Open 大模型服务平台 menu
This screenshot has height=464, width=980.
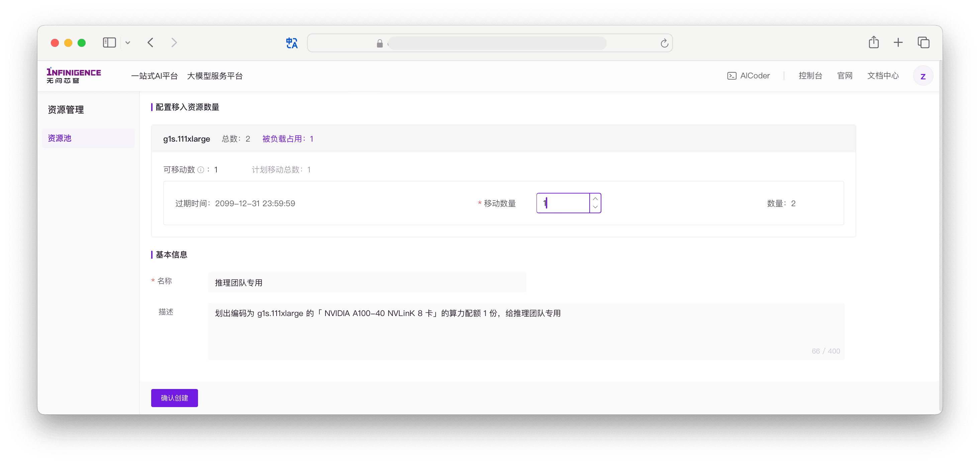(215, 76)
